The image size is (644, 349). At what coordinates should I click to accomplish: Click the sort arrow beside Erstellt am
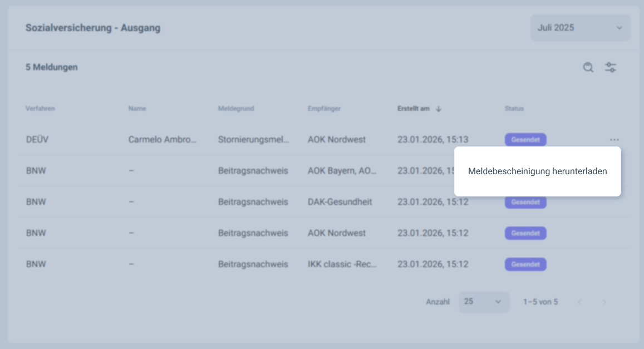coord(439,109)
